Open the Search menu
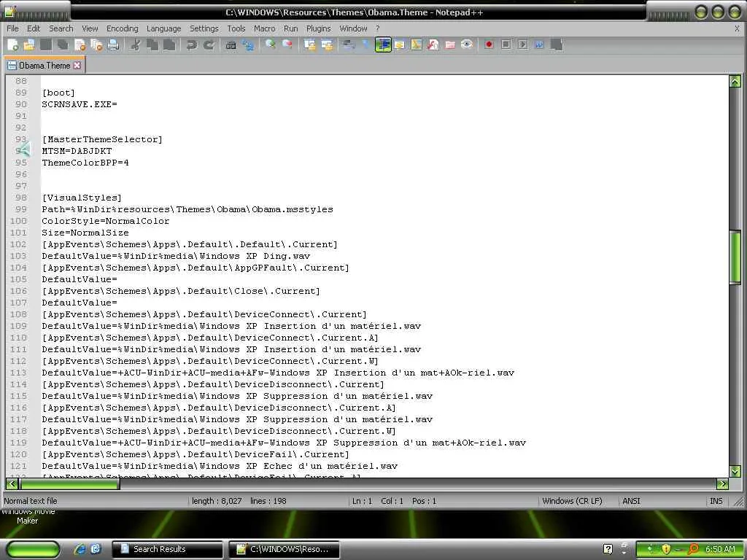Screen dimensions: 747x560 [x=61, y=28]
